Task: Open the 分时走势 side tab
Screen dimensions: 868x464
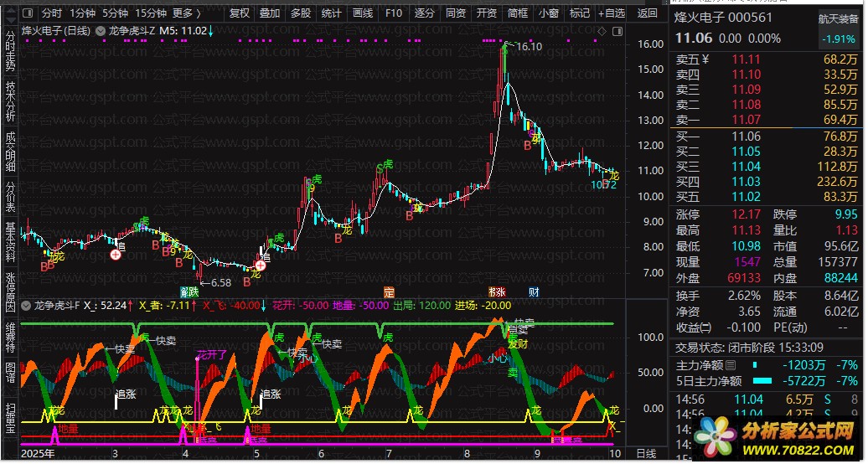Action: [x=11, y=49]
